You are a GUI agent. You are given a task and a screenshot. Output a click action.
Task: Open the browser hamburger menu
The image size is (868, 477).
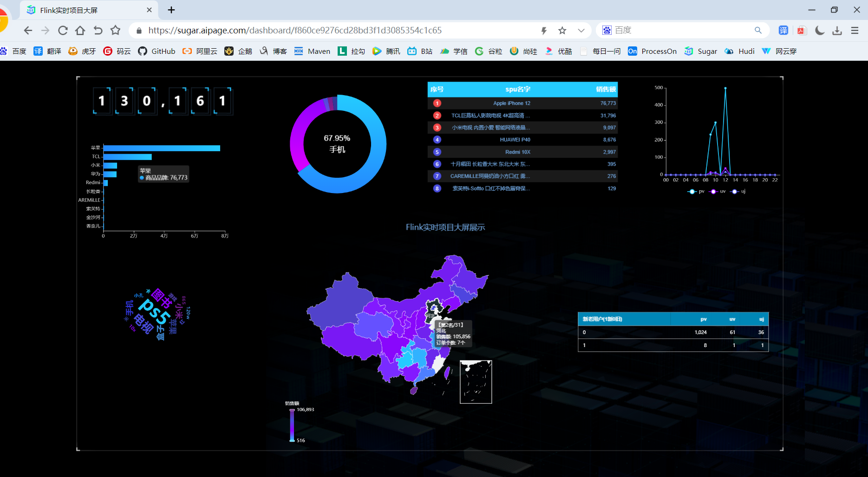pos(855,31)
